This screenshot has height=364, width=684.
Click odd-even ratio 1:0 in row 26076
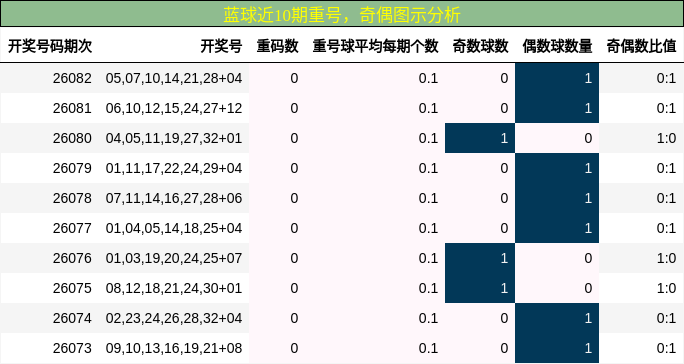[666, 258]
